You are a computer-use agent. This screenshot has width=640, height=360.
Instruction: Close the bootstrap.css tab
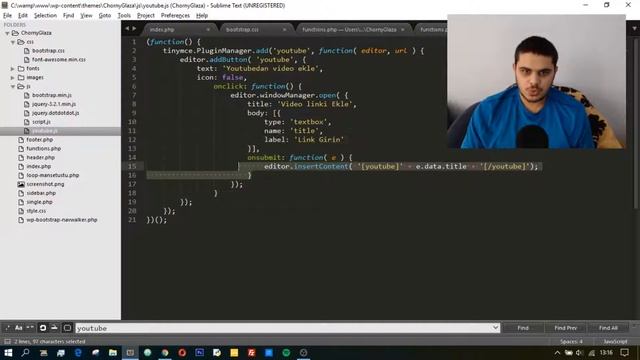(x=284, y=30)
